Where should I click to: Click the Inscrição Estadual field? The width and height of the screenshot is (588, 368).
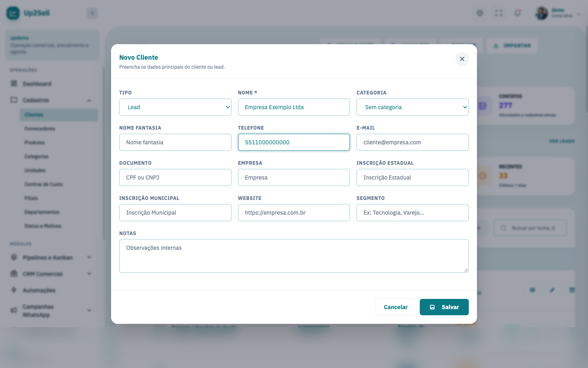(412, 177)
